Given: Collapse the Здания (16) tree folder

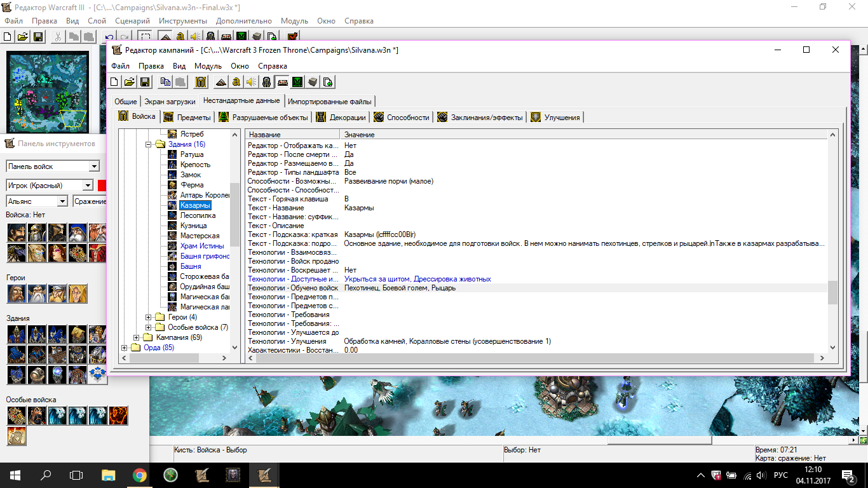Looking at the screenshot, I should point(149,144).
